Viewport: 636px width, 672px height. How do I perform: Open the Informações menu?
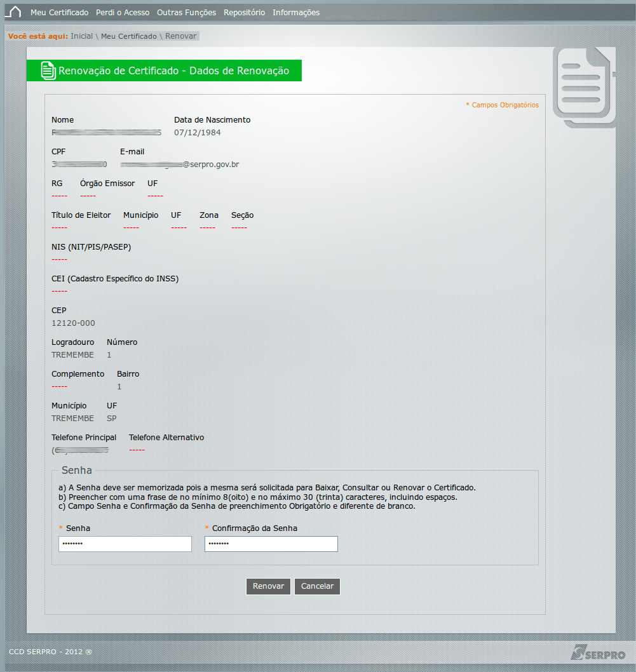(296, 13)
